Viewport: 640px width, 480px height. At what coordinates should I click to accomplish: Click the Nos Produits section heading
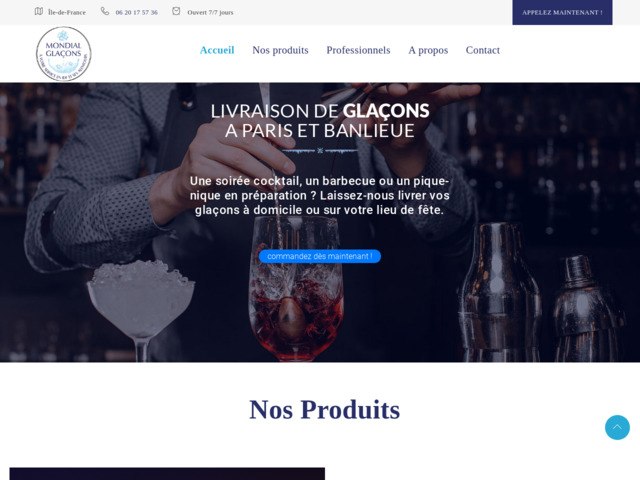coord(324,409)
